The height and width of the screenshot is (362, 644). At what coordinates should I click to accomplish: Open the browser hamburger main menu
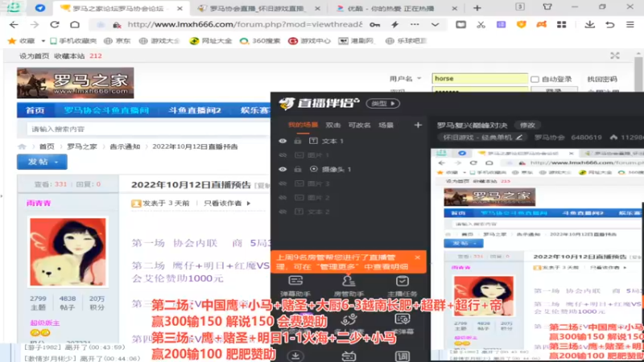pos(630,25)
